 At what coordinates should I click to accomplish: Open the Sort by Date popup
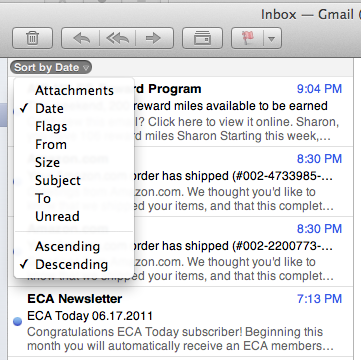(x=51, y=67)
